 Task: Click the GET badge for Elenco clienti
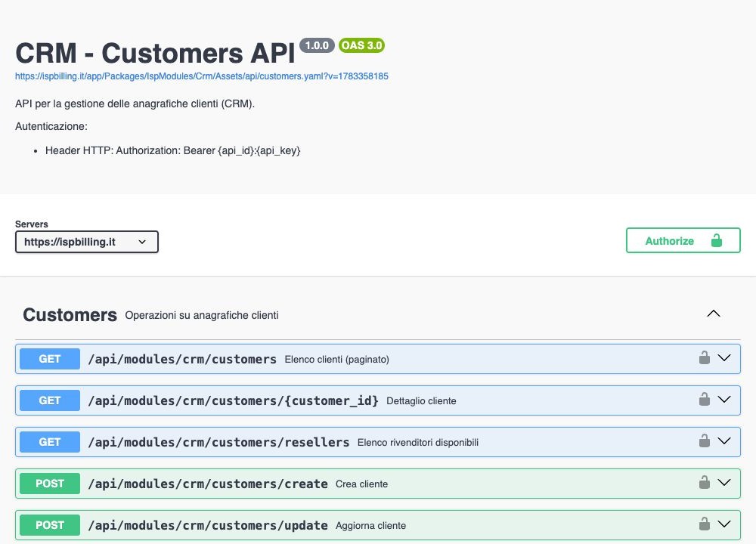coord(50,359)
